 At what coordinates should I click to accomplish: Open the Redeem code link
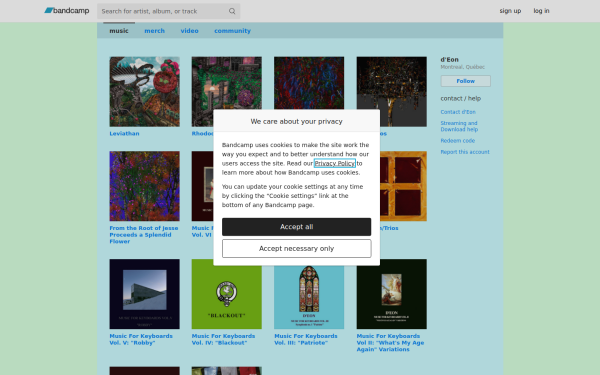pos(457,141)
